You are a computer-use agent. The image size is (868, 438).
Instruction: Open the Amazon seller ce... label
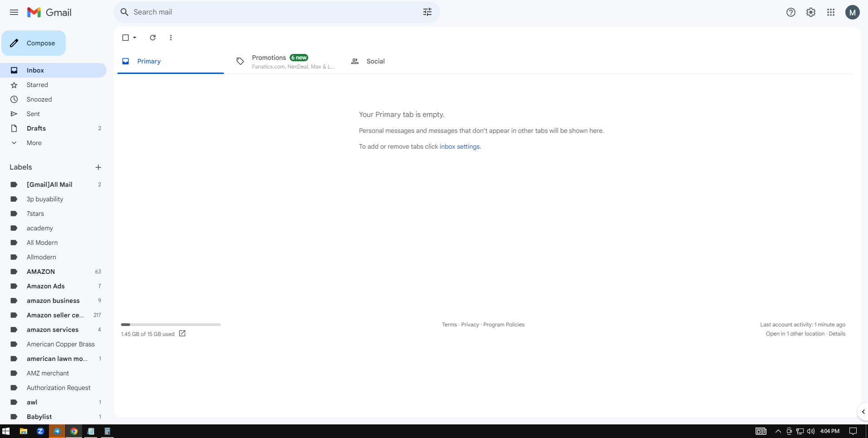click(x=53, y=315)
